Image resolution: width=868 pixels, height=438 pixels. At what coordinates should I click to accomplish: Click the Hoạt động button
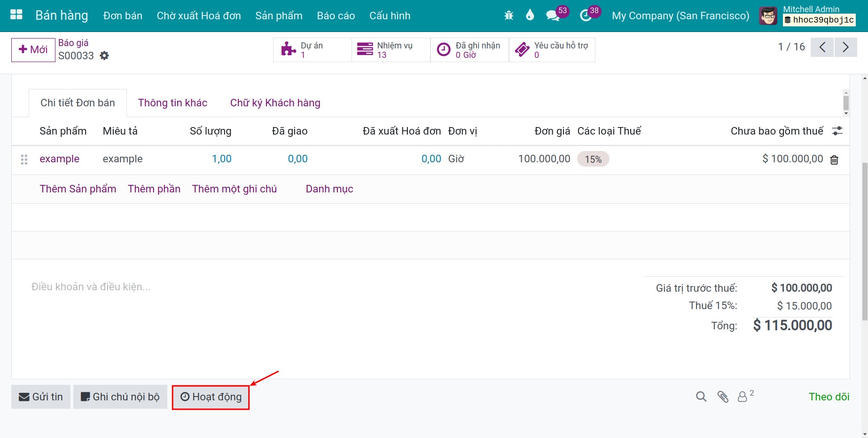(x=211, y=397)
